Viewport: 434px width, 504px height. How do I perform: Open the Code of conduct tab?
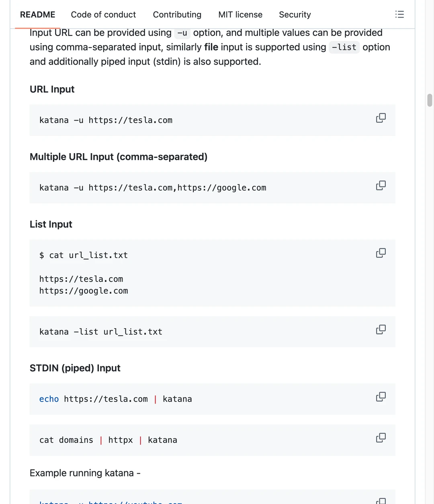103,14
